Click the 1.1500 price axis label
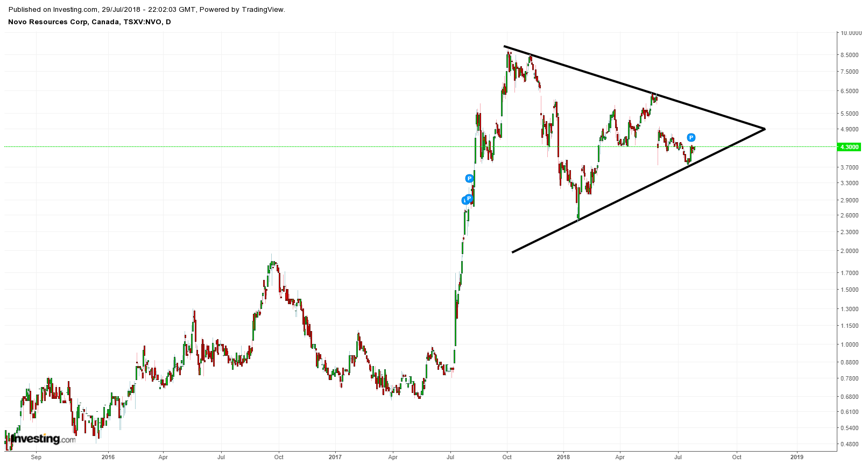 pyautogui.click(x=849, y=326)
